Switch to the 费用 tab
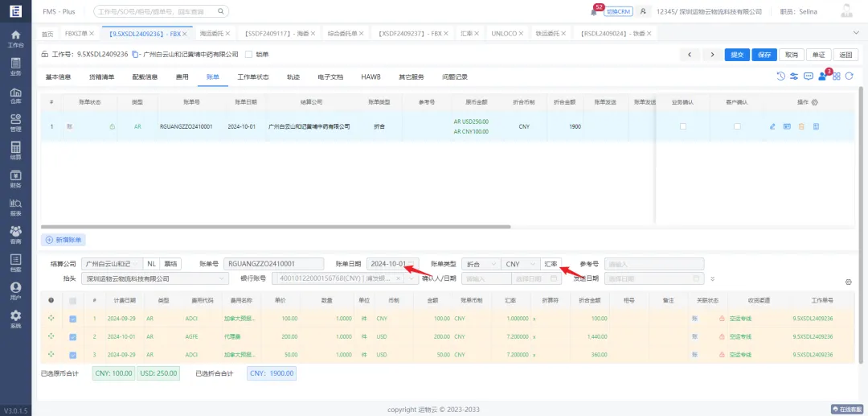Image resolution: width=868 pixels, height=416 pixels. coord(182,76)
